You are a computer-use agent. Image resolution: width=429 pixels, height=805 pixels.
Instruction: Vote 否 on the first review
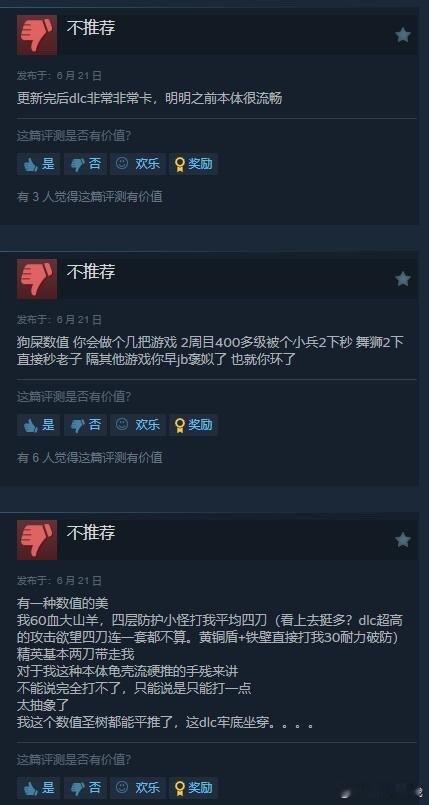(x=85, y=164)
